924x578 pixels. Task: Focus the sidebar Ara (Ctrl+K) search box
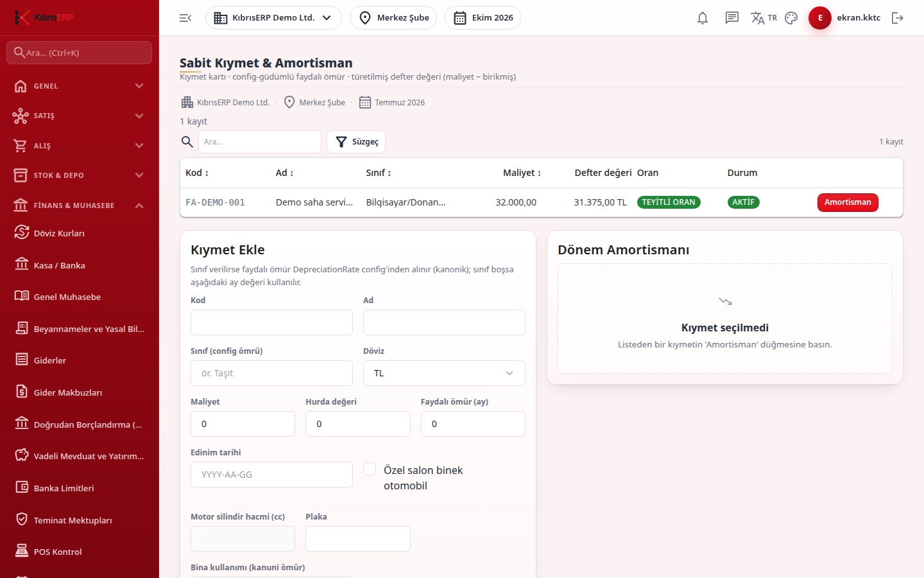tap(80, 53)
